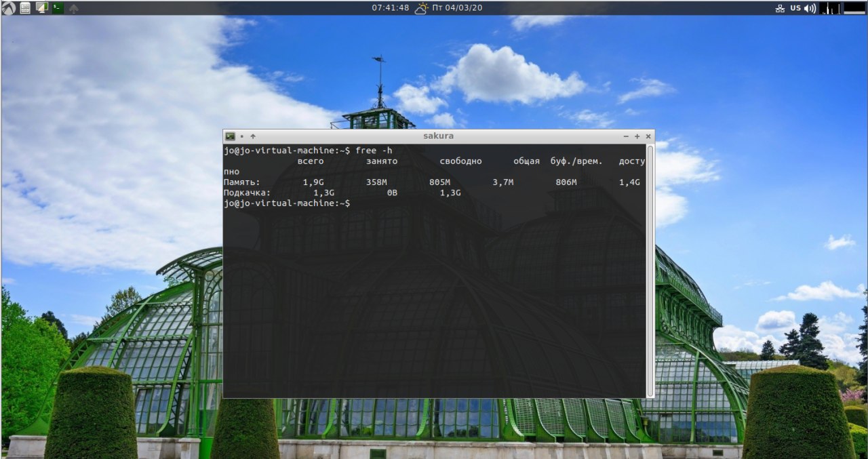Click the 1,4G available memory value

point(629,182)
